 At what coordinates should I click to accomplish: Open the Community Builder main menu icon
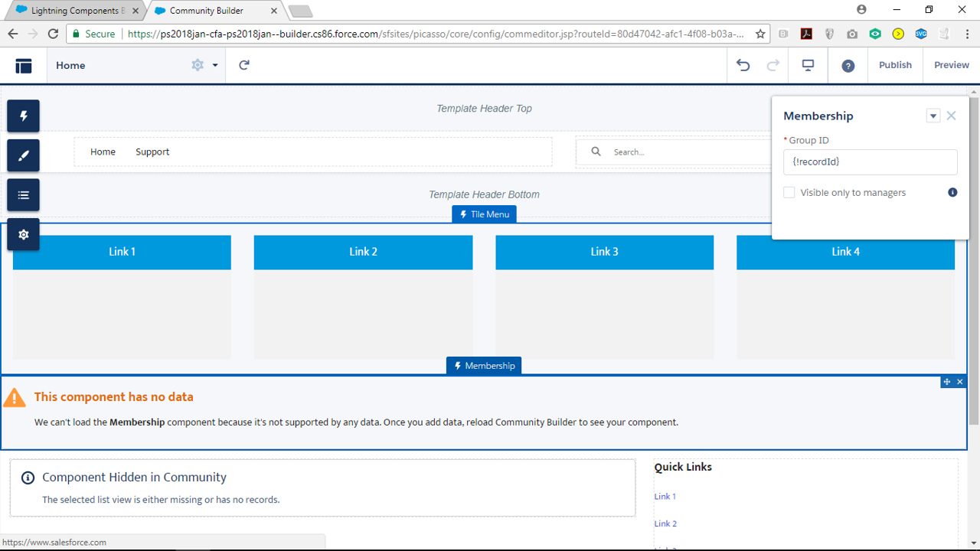point(24,66)
